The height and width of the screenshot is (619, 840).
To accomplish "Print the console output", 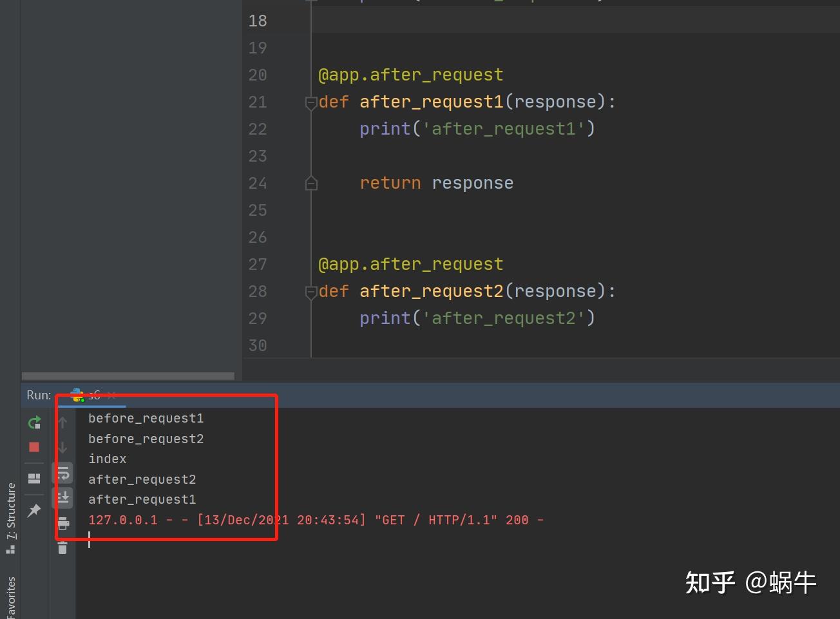I will coord(62,523).
